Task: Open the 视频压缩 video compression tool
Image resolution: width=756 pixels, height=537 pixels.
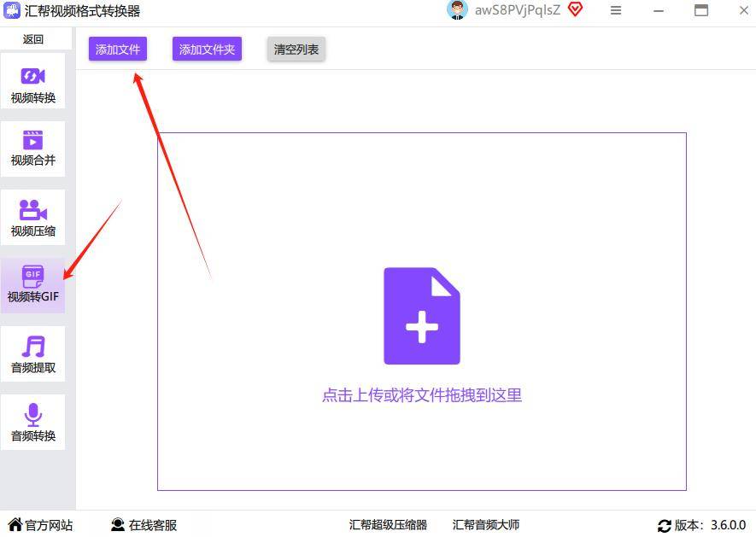Action: [x=33, y=219]
